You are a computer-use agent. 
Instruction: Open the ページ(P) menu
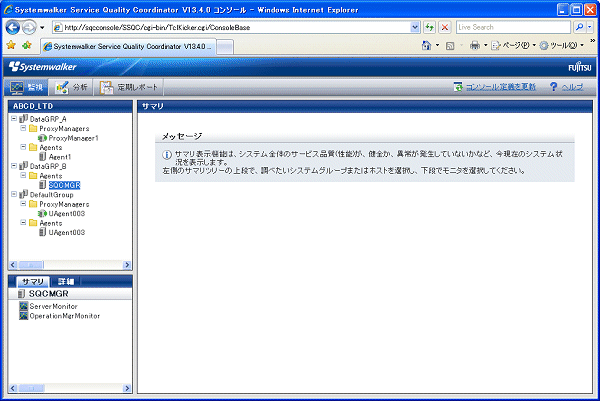[x=514, y=46]
